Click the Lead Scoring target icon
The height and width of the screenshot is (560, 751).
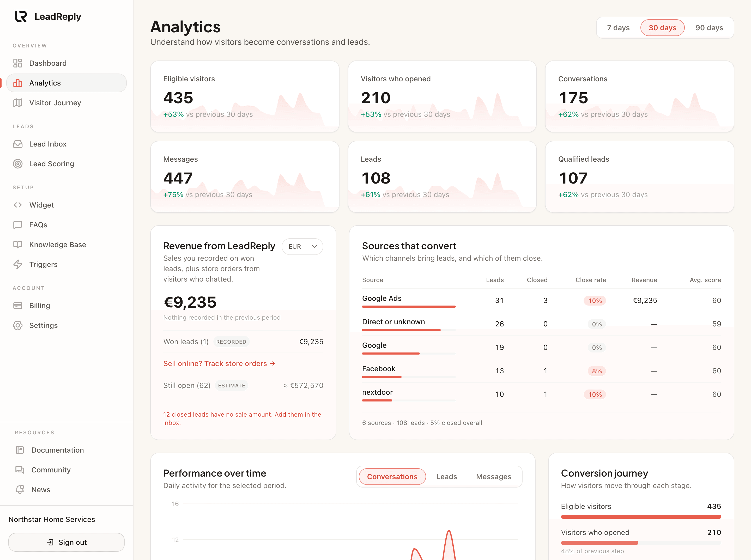coord(18,164)
